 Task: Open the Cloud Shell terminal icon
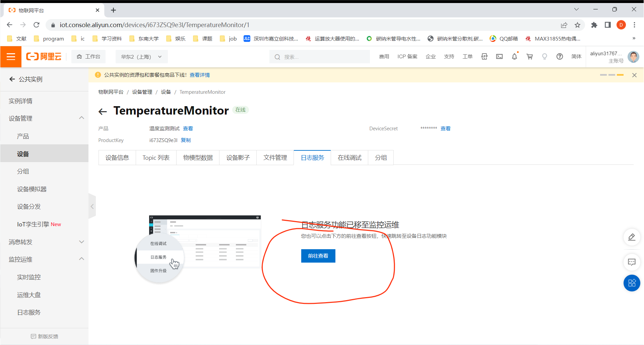pyautogui.click(x=499, y=57)
